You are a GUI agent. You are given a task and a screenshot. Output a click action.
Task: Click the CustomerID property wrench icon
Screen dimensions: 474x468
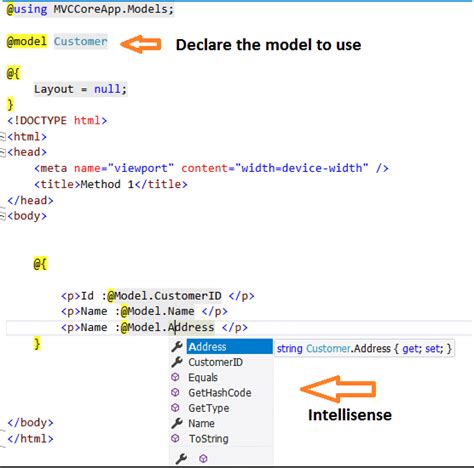tap(177, 362)
